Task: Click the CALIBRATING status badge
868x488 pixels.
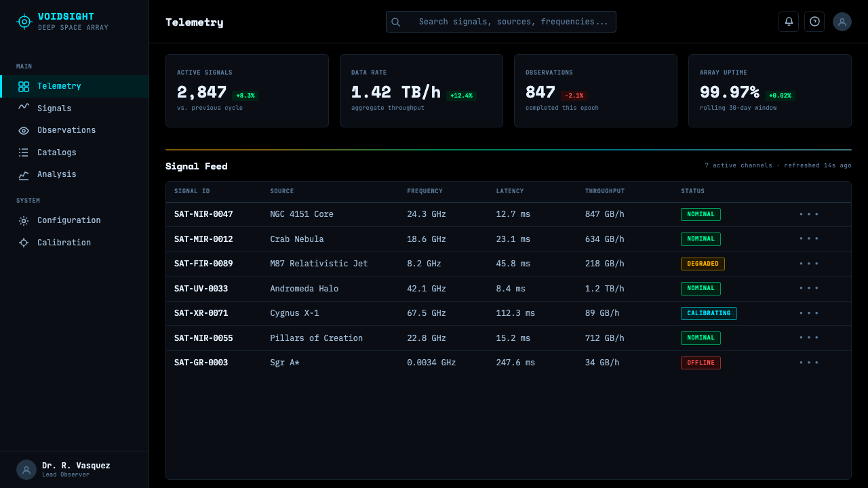Action: click(709, 313)
